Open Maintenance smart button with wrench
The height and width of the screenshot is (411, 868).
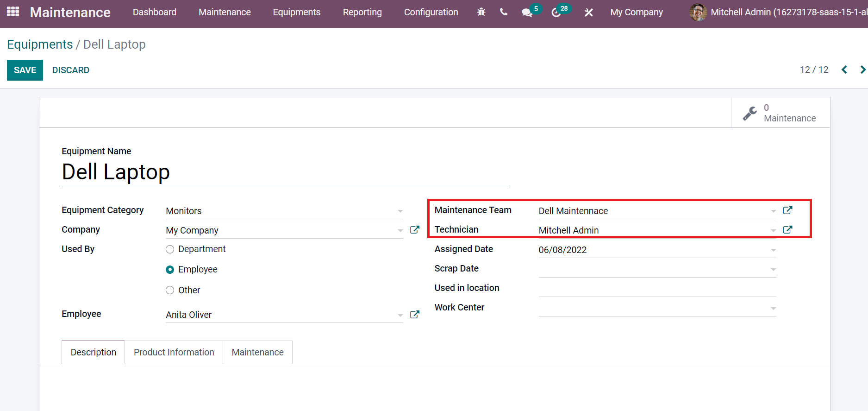(781, 113)
